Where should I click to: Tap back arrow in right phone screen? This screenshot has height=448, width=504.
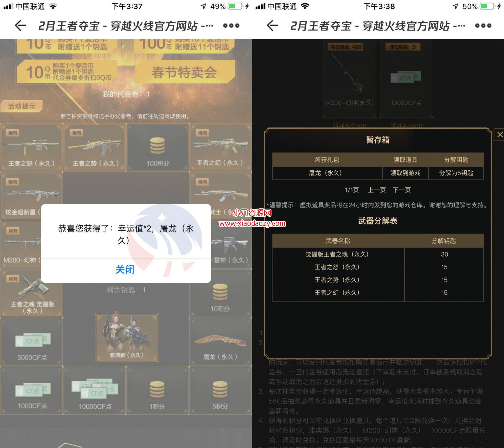(272, 26)
